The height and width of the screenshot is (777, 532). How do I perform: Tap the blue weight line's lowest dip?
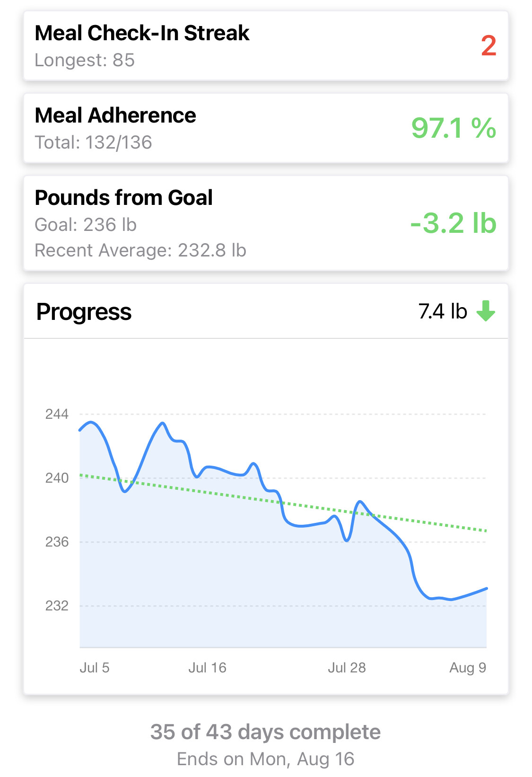[451, 599]
